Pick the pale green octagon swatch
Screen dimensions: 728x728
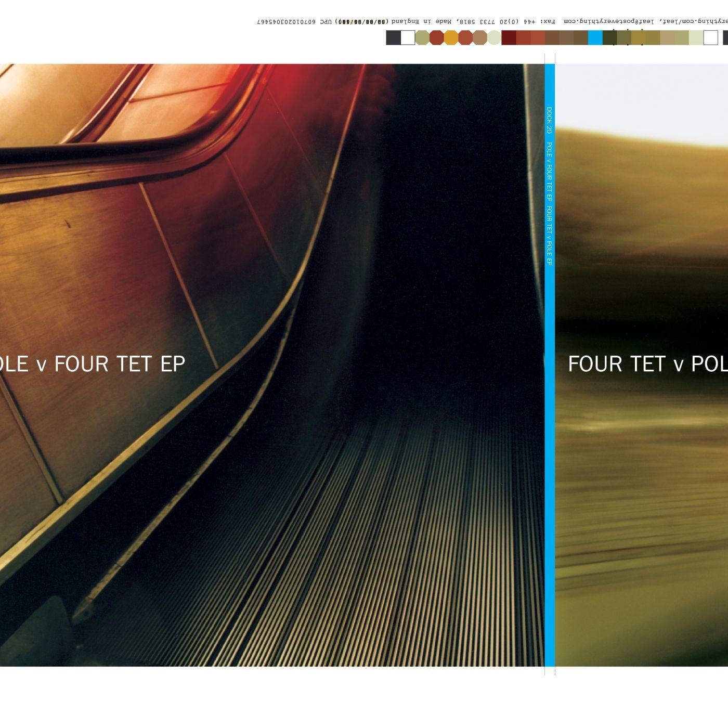point(494,37)
